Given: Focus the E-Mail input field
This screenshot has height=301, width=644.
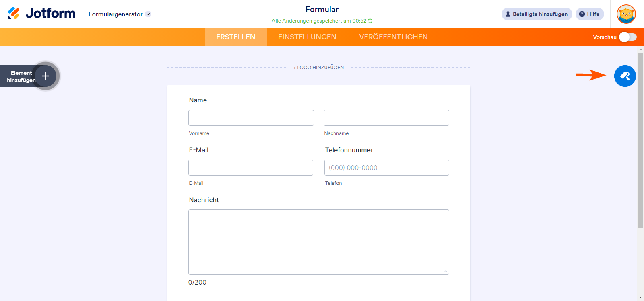Looking at the screenshot, I should (250, 168).
